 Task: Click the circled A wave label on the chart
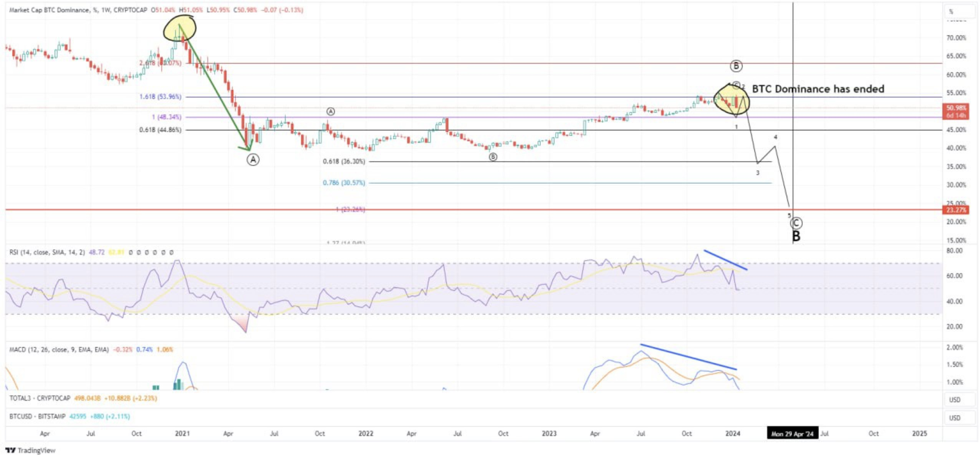pyautogui.click(x=252, y=159)
